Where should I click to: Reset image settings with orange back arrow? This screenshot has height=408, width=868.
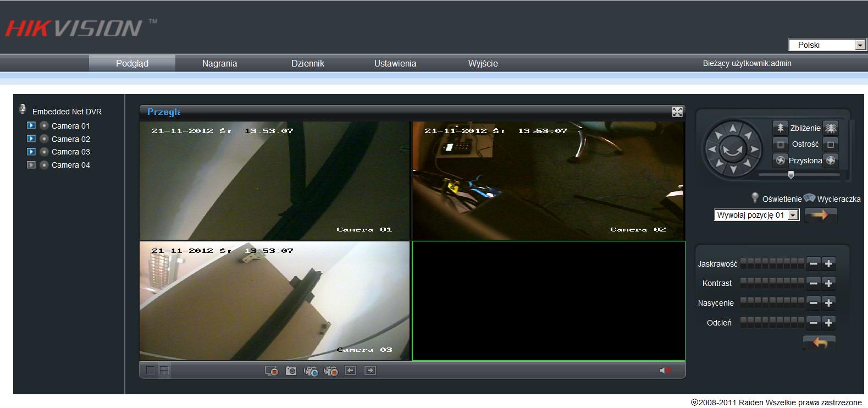(820, 343)
